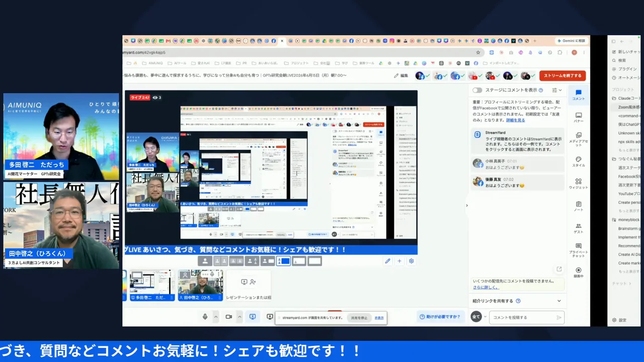Open microphone options chevron
This screenshot has width=644, height=362.
pos(216,317)
